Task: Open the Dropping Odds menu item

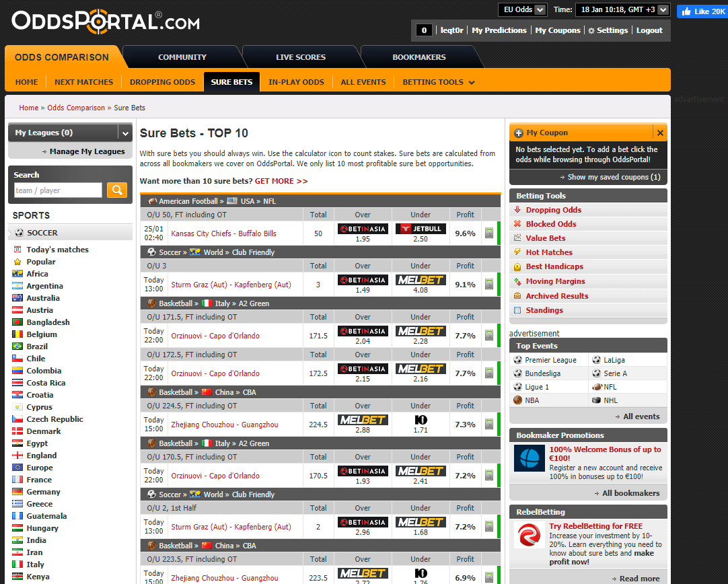Action: [162, 82]
